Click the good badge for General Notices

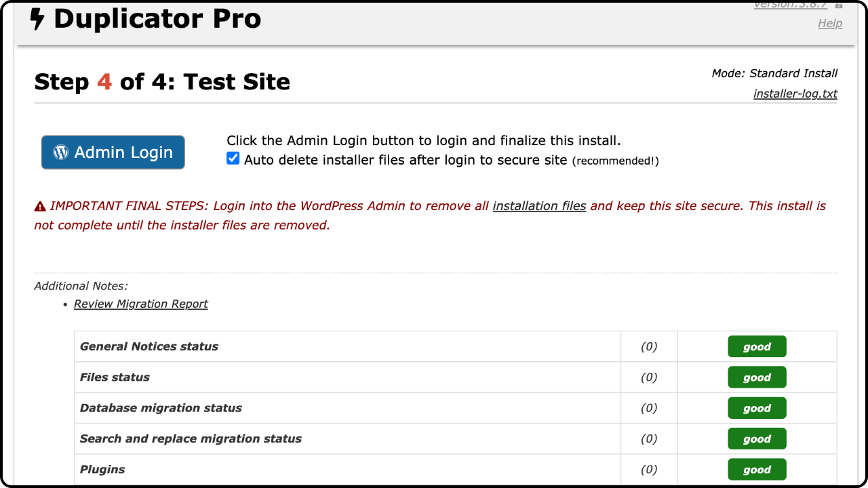pos(757,346)
